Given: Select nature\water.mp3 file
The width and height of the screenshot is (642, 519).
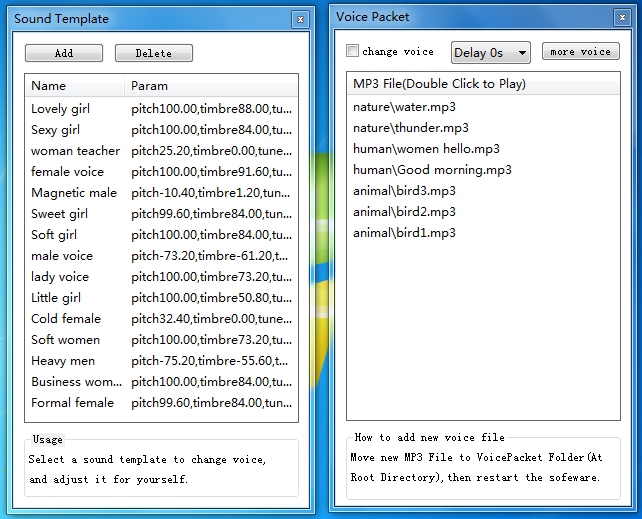Looking at the screenshot, I should (483, 107).
